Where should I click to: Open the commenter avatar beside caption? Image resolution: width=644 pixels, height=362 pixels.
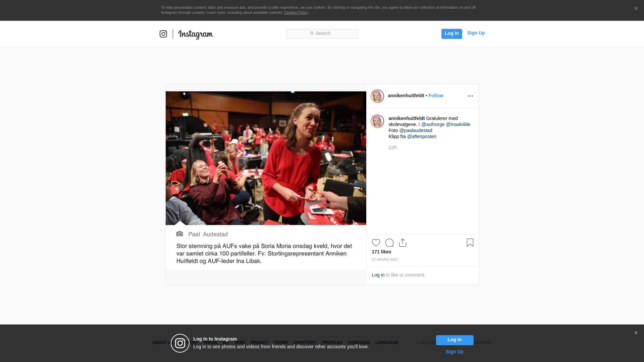(x=377, y=121)
